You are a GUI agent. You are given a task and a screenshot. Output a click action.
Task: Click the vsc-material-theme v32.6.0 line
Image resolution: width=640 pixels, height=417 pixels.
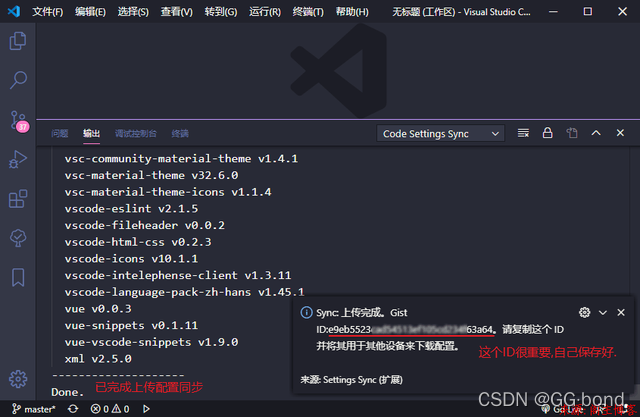point(151,175)
